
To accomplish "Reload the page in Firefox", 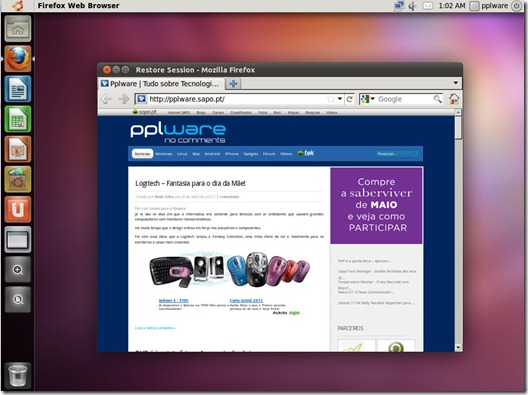I will [x=350, y=99].
